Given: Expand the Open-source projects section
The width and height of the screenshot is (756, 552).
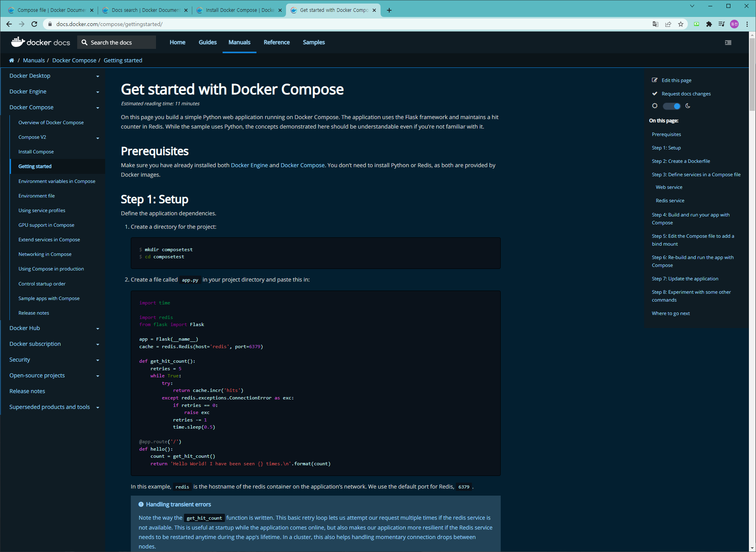Looking at the screenshot, I should 98,376.
